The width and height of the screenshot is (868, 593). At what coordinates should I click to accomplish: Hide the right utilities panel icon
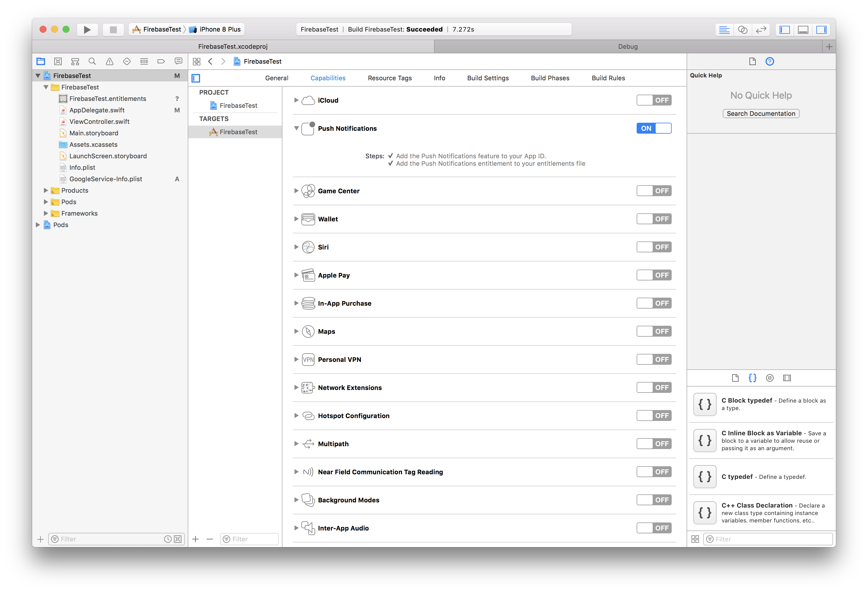click(x=822, y=30)
